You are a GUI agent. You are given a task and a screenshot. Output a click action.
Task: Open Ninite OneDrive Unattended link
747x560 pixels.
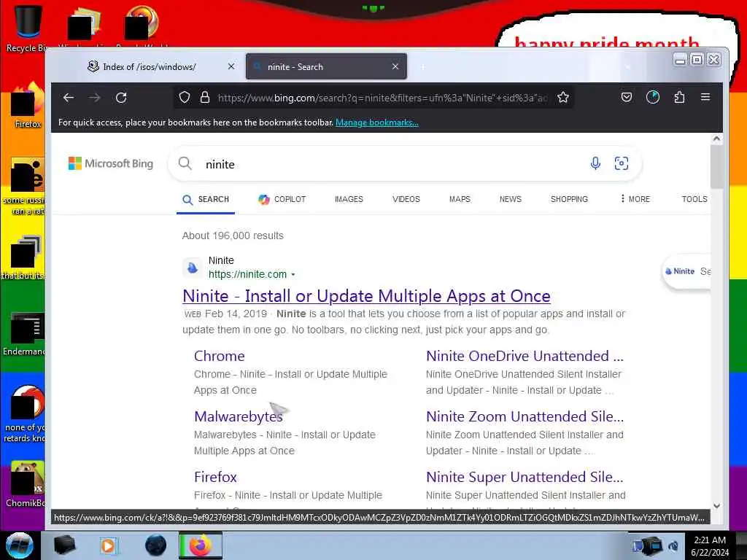[525, 356]
